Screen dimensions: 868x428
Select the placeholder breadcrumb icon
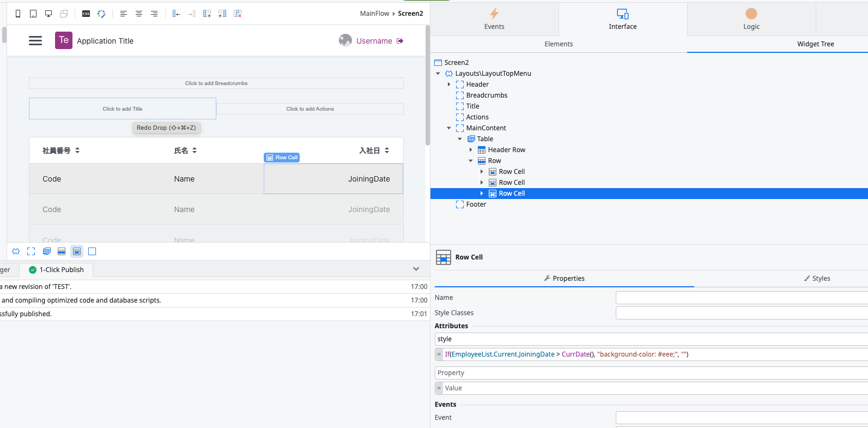tap(31, 251)
